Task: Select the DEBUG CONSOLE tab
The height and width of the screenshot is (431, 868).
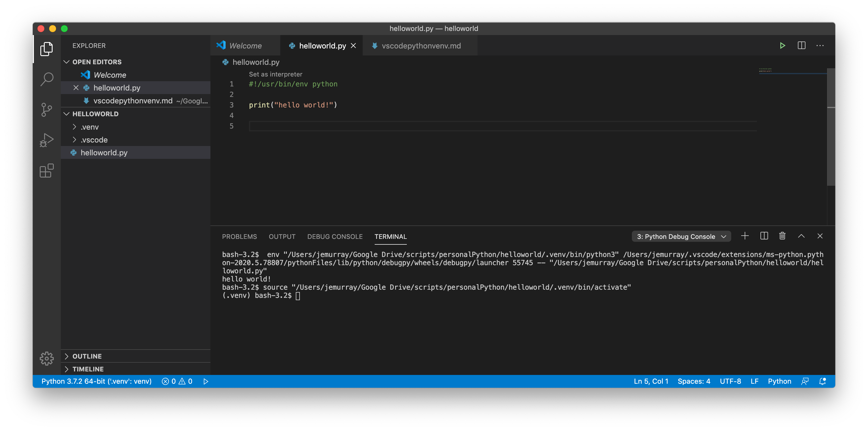Action: pyautogui.click(x=334, y=236)
